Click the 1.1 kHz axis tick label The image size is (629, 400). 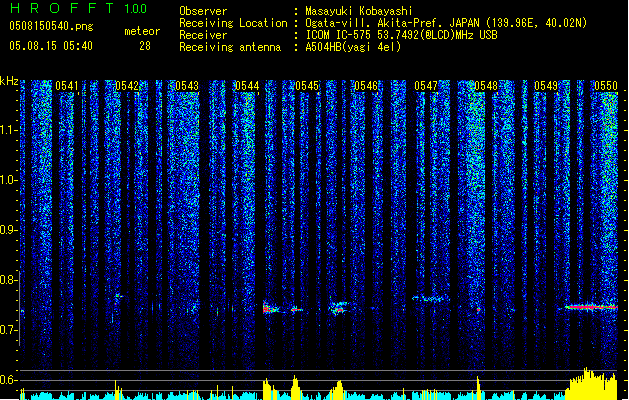coord(8,130)
